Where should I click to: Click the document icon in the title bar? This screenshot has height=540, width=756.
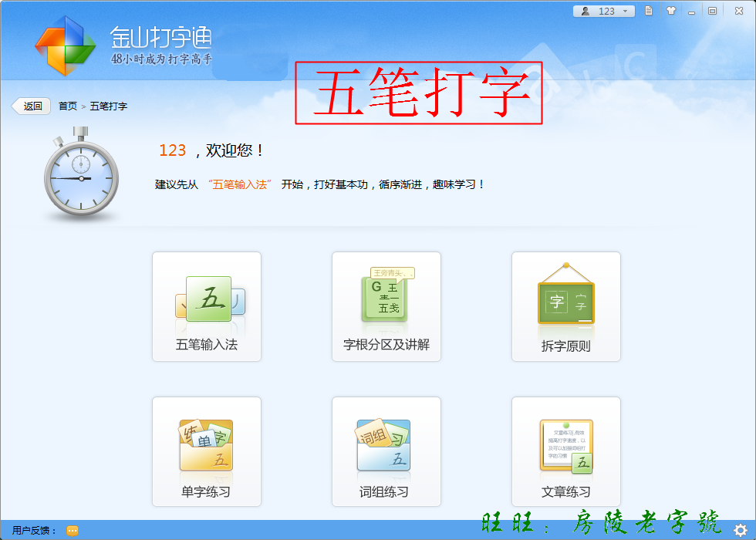[x=649, y=11]
